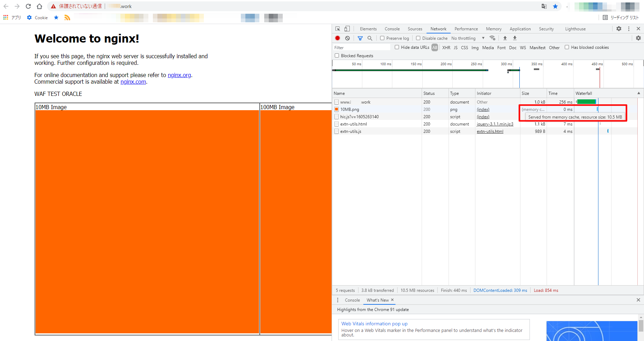The width and height of the screenshot is (644, 341).
Task: Open the drawer Console tab
Action: pos(352,300)
